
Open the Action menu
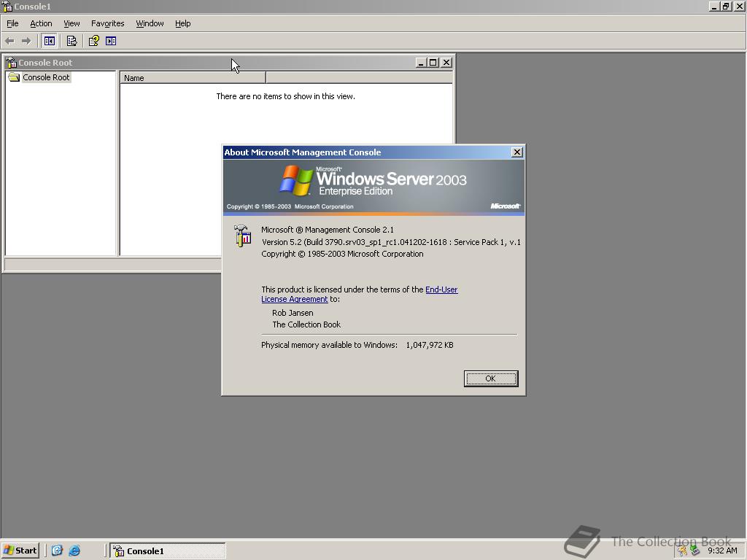41,23
